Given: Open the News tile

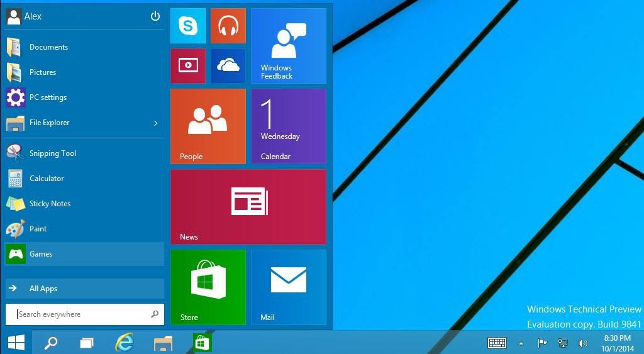Looking at the screenshot, I should (248, 207).
